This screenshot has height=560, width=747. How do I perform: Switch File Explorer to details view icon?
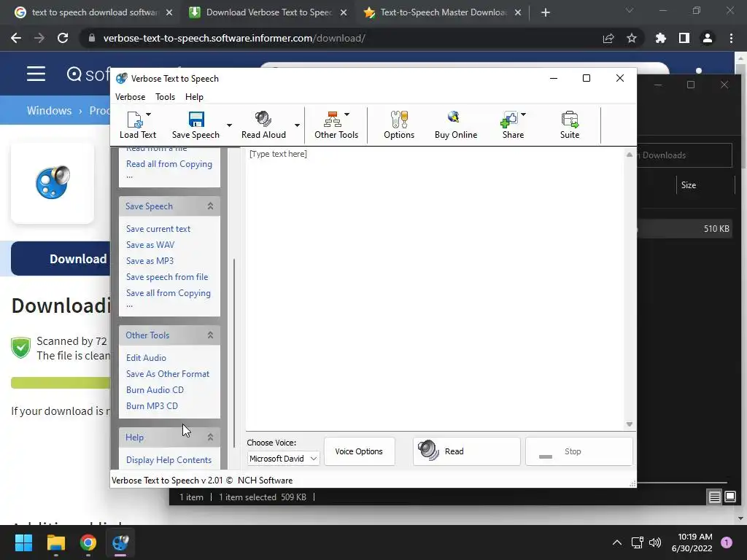pos(714,497)
